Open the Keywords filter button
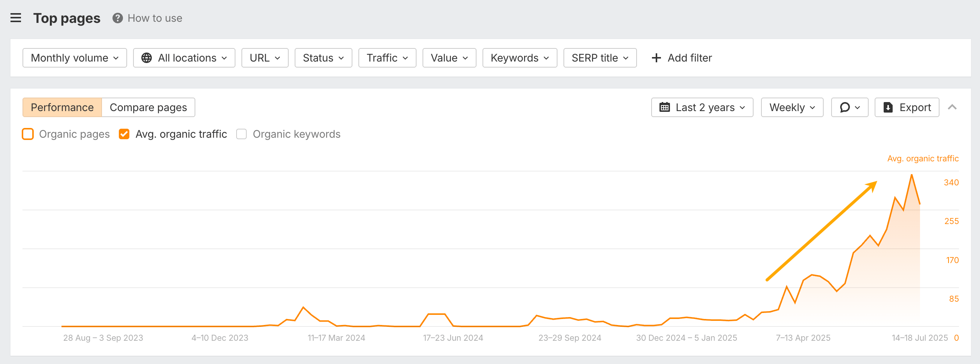980x364 pixels. pyautogui.click(x=519, y=58)
